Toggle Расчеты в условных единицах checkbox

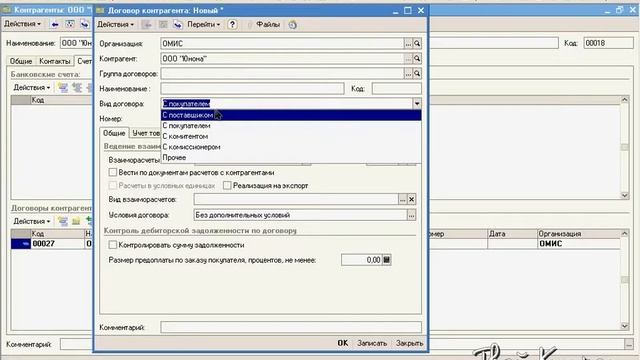coord(113,185)
